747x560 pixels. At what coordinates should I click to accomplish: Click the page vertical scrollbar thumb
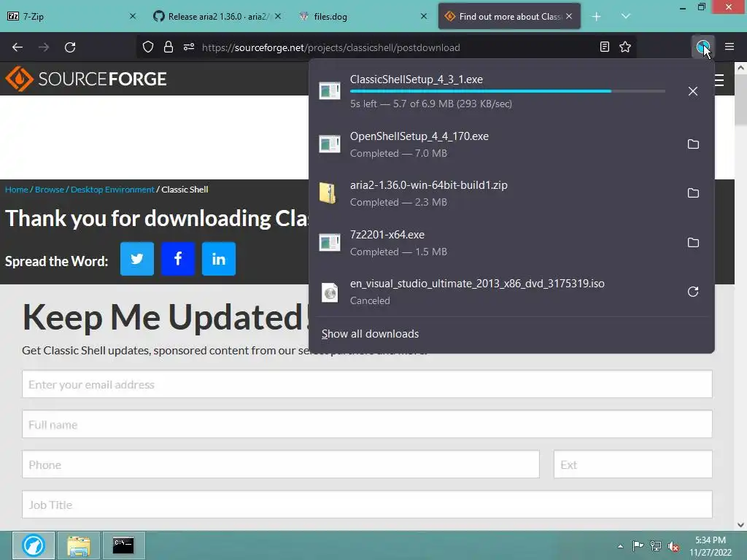[x=740, y=100]
